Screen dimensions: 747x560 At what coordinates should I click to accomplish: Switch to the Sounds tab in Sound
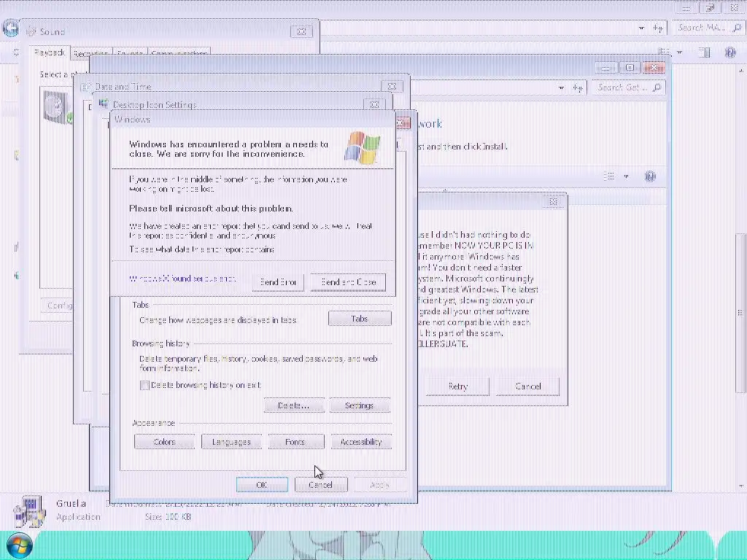pos(130,54)
